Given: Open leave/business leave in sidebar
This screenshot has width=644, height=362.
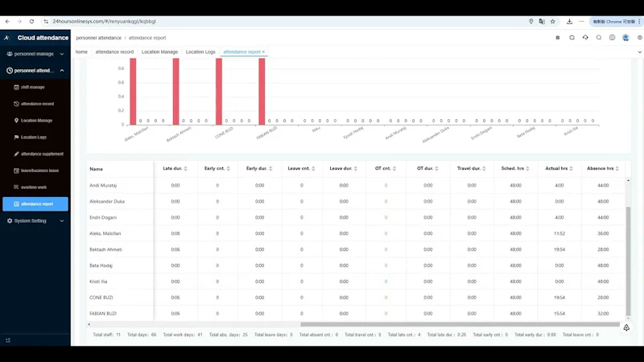Looking at the screenshot, I should 35,171.
